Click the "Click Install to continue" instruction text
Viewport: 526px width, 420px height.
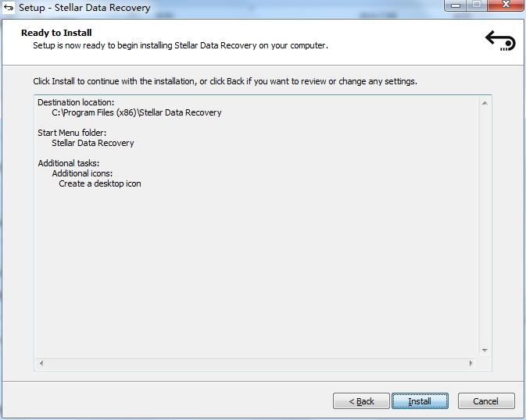click(224, 81)
